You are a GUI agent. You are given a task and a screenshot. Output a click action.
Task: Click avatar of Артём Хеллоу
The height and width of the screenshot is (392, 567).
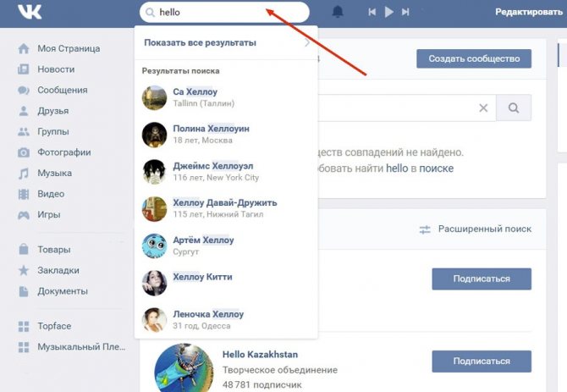[154, 246]
